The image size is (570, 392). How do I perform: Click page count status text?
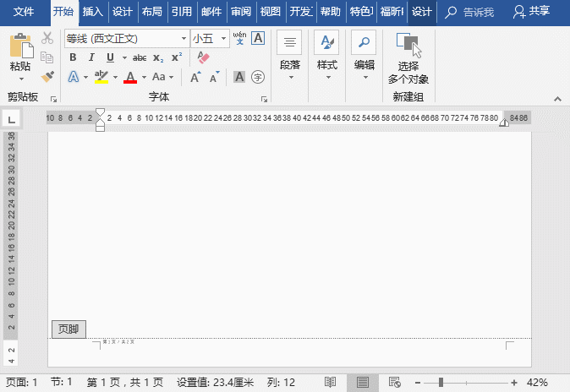pos(124,383)
